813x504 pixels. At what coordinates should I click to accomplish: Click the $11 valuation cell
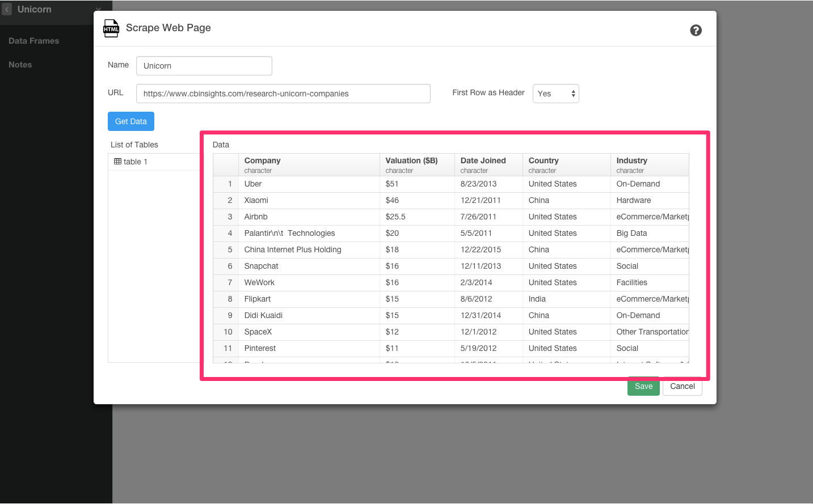pos(417,348)
